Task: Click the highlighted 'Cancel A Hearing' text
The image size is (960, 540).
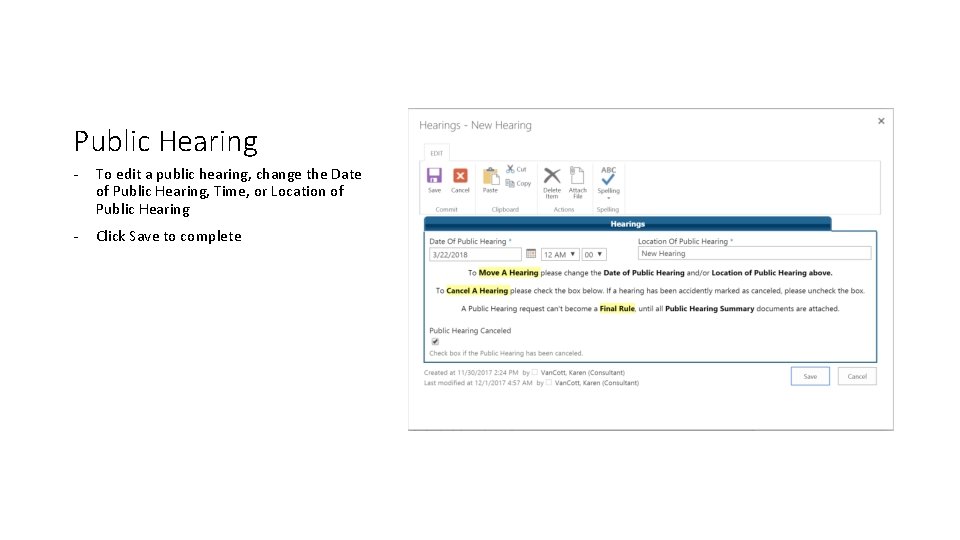Action: point(477,291)
